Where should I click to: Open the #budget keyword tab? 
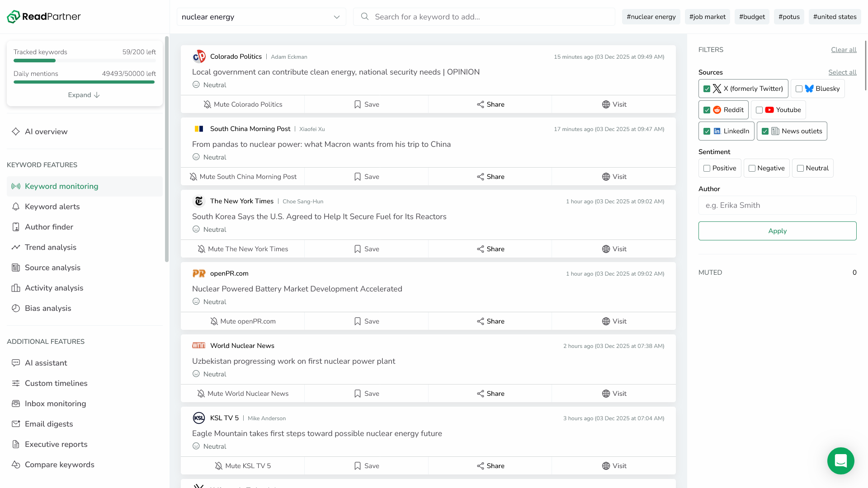point(752,16)
